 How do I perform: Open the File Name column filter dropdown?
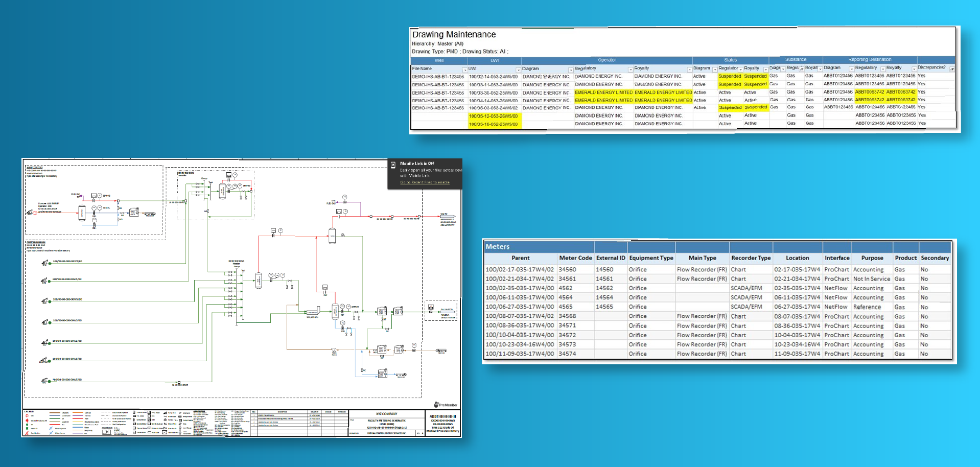[x=464, y=70]
